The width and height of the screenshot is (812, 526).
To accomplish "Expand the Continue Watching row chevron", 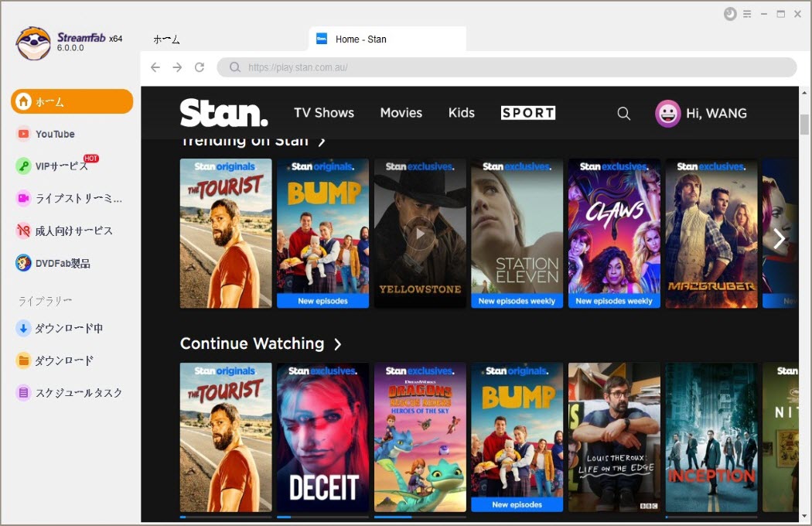I will point(338,344).
